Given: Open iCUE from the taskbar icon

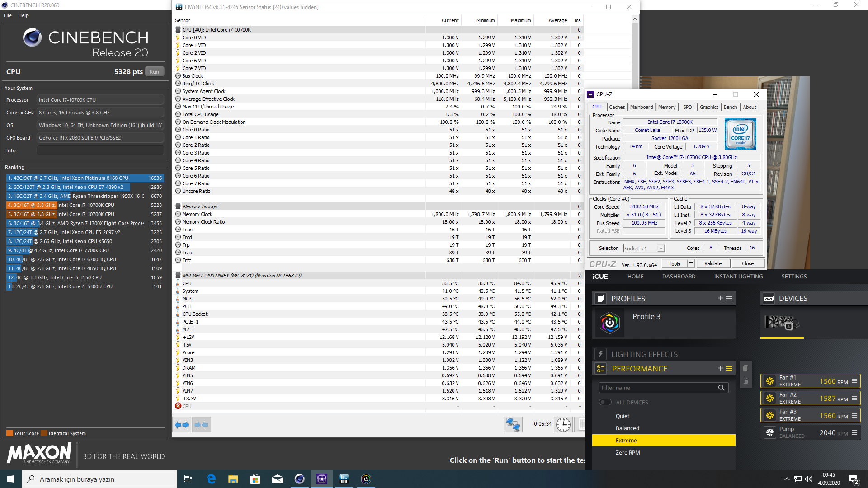Looking at the screenshot, I should pyautogui.click(x=366, y=479).
